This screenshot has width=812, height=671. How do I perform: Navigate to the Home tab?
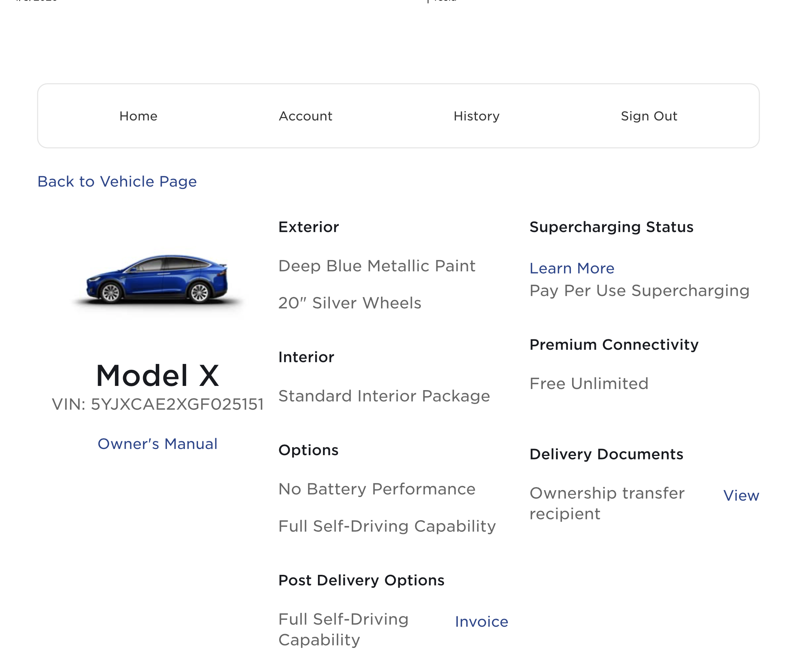click(x=139, y=115)
